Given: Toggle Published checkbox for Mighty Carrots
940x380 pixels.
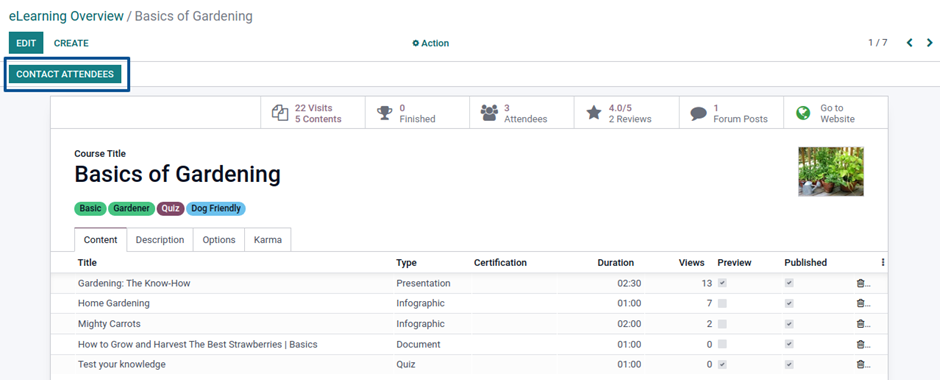Looking at the screenshot, I should (x=789, y=324).
